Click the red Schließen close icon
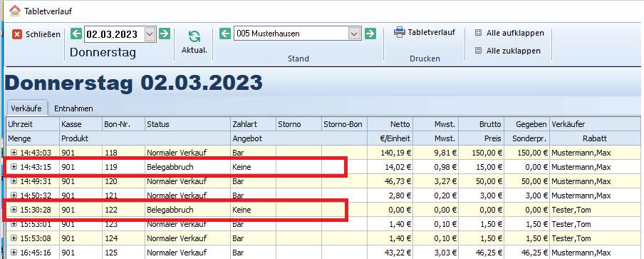Screen dimensions: 644x259 [x=17, y=34]
